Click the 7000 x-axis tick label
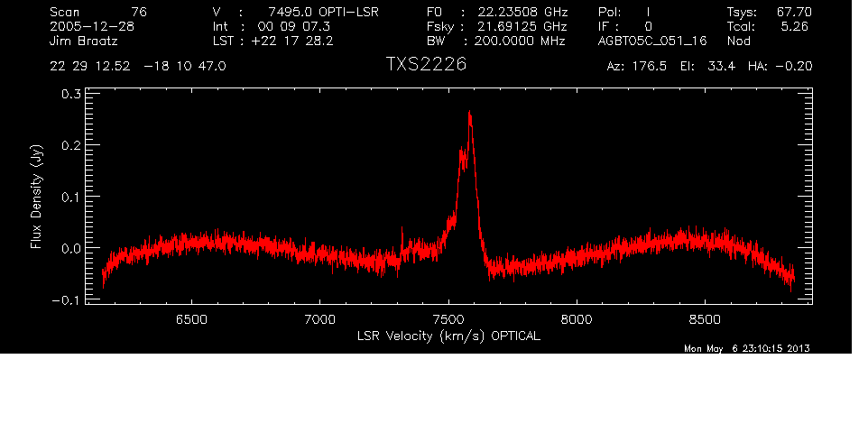 click(320, 319)
